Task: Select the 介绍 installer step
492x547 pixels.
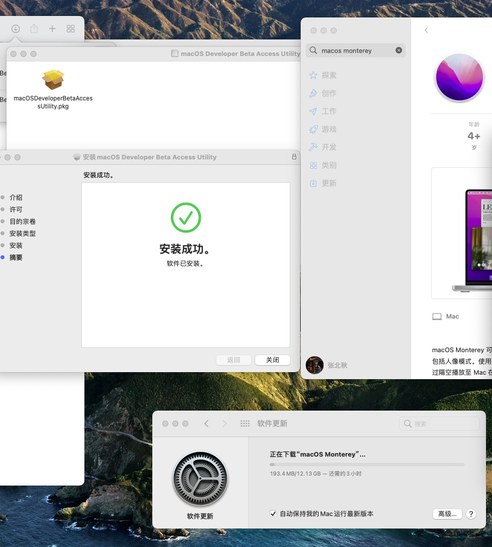Action: (x=16, y=197)
